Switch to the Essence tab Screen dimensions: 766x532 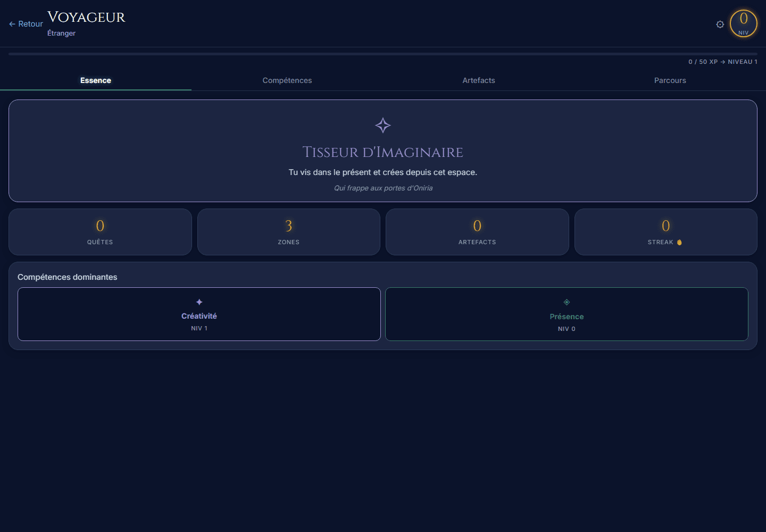click(x=96, y=80)
